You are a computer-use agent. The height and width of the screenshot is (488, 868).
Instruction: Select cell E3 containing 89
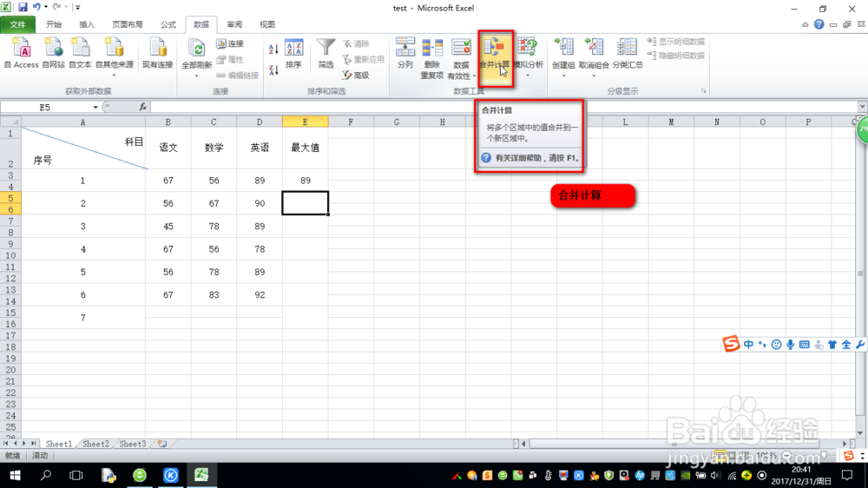[305, 181]
